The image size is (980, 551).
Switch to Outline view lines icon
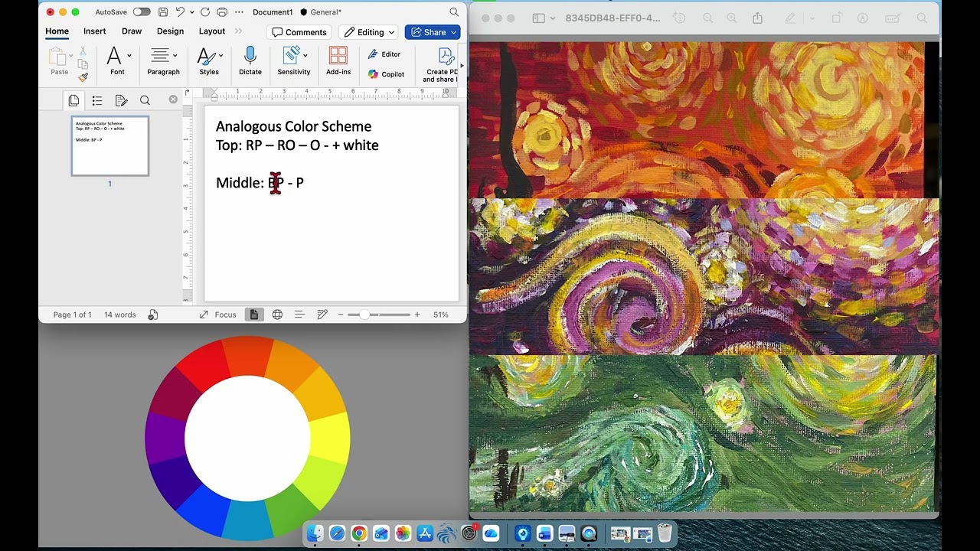point(299,315)
